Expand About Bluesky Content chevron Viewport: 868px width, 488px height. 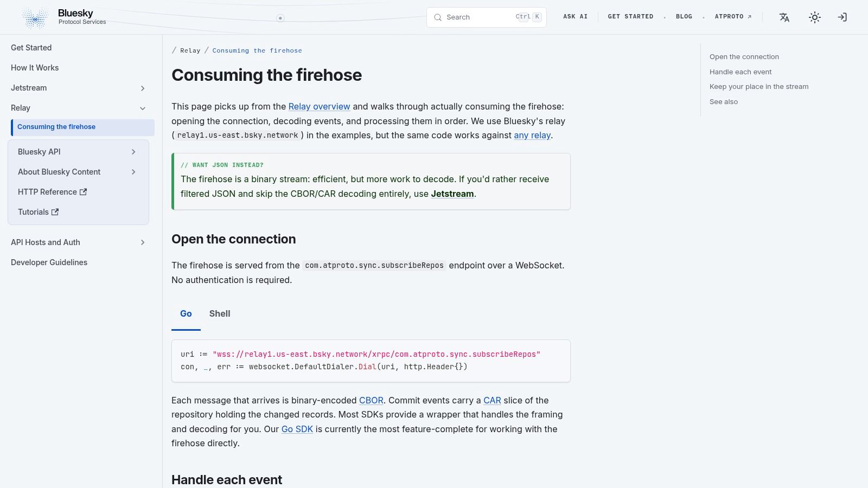[x=133, y=172]
